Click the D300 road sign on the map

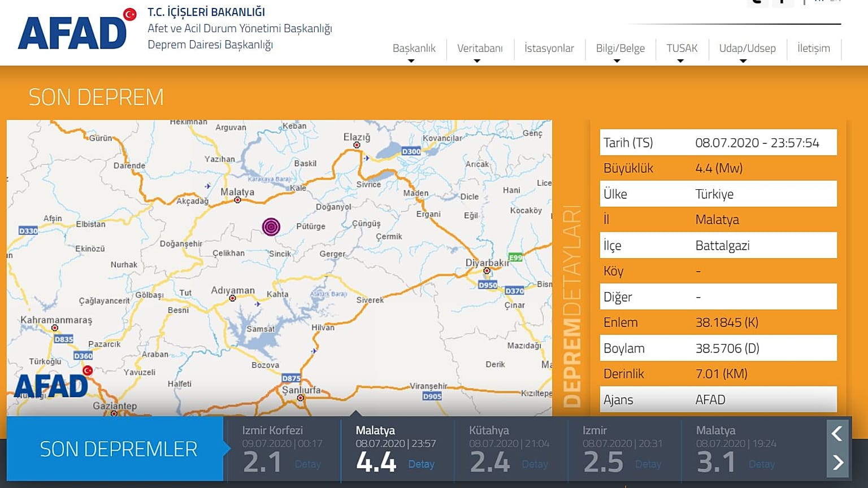[411, 151]
